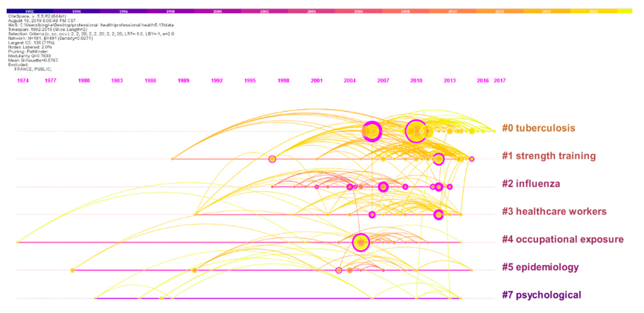Click the #0 tuberculosis cluster label
Viewport: 644px width, 313px height.
click(x=538, y=128)
